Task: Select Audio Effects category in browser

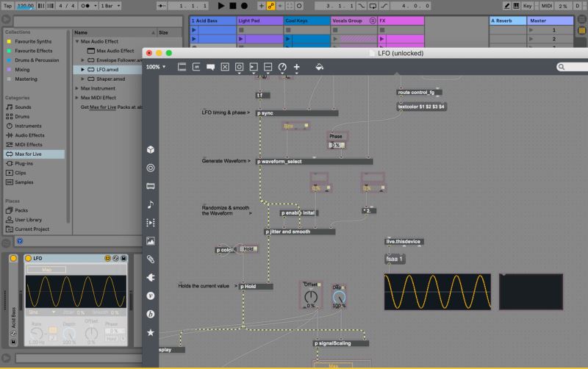Action: point(29,135)
